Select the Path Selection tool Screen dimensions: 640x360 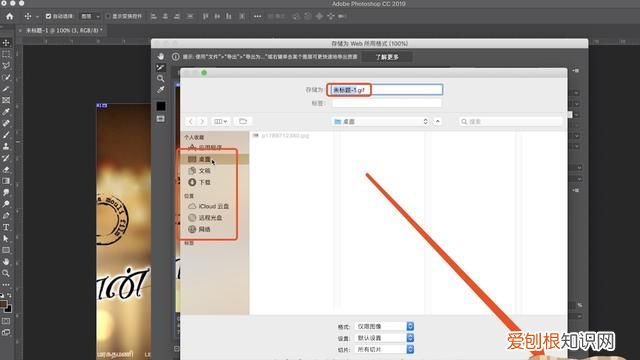coord(6,239)
